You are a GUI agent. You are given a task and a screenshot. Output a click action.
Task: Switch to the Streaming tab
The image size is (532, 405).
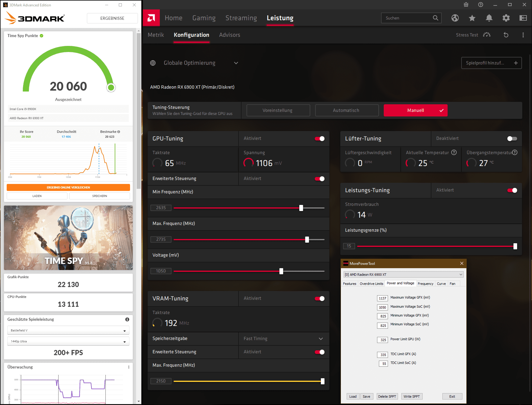[241, 18]
